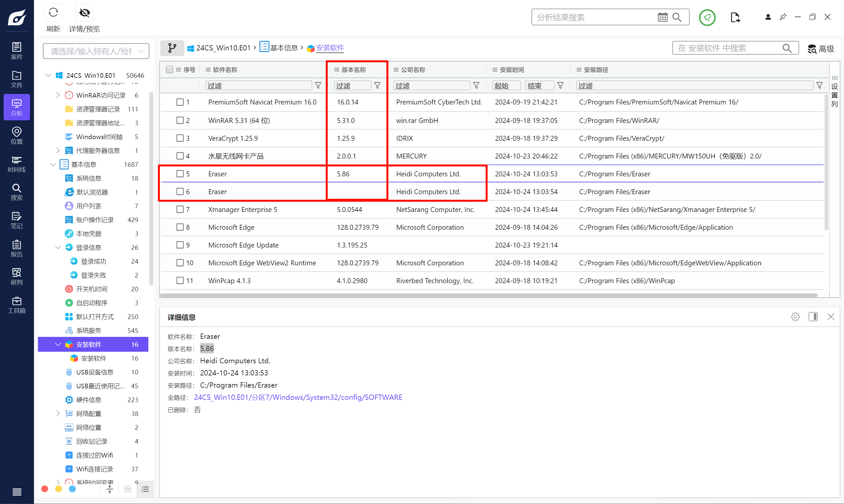This screenshot has height=504, width=844.
Task: Expand the 代理服务器信息 tree node
Action: click(58, 150)
